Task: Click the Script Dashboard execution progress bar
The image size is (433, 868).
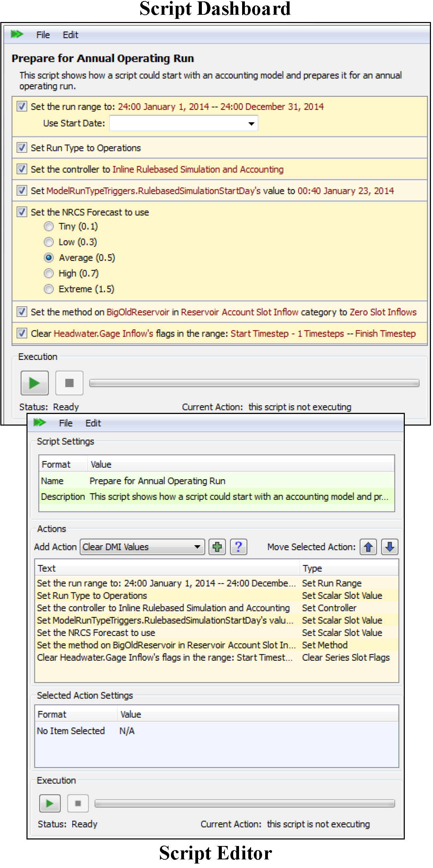Action: click(254, 383)
